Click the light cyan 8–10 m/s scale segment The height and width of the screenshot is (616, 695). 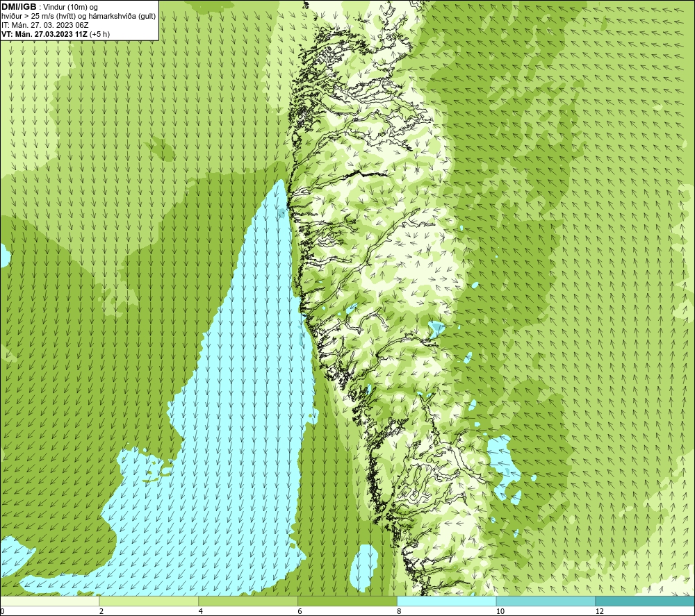[447, 601]
